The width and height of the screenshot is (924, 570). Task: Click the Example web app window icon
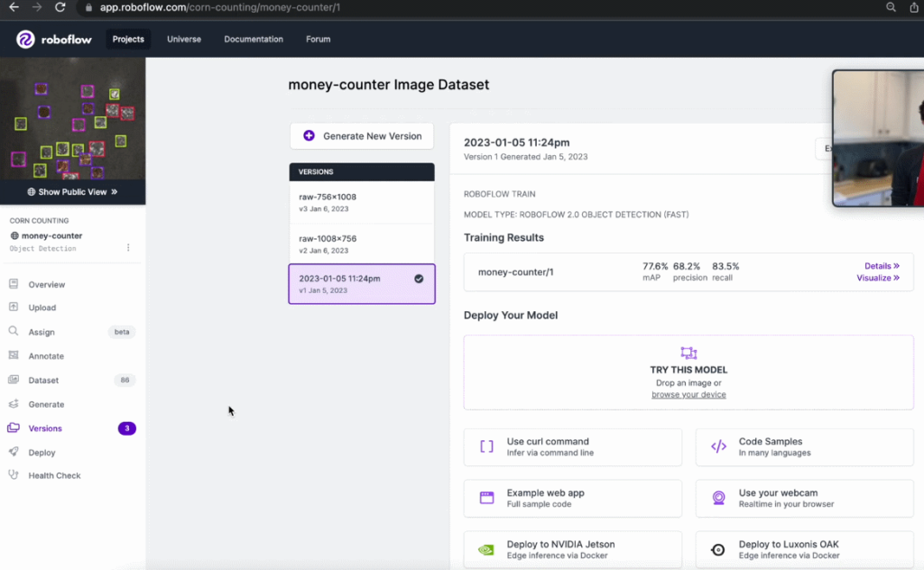[x=486, y=498]
